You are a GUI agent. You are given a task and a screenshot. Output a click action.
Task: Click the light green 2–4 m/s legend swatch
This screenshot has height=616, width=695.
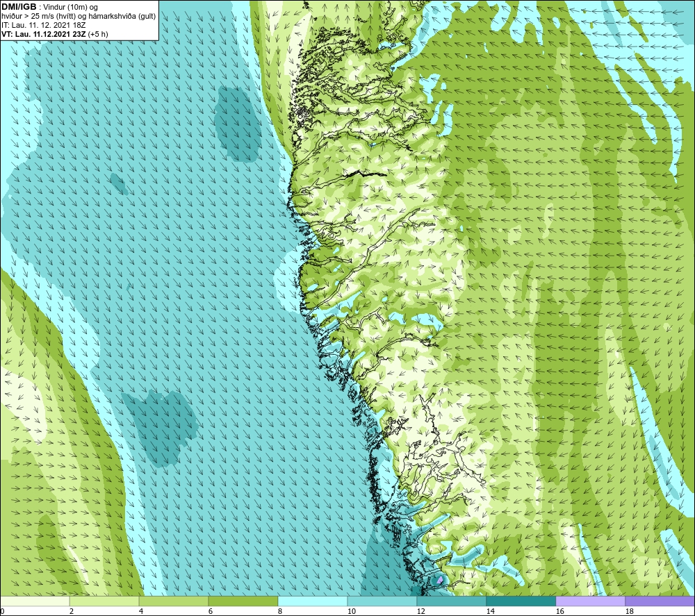pyautogui.click(x=104, y=601)
